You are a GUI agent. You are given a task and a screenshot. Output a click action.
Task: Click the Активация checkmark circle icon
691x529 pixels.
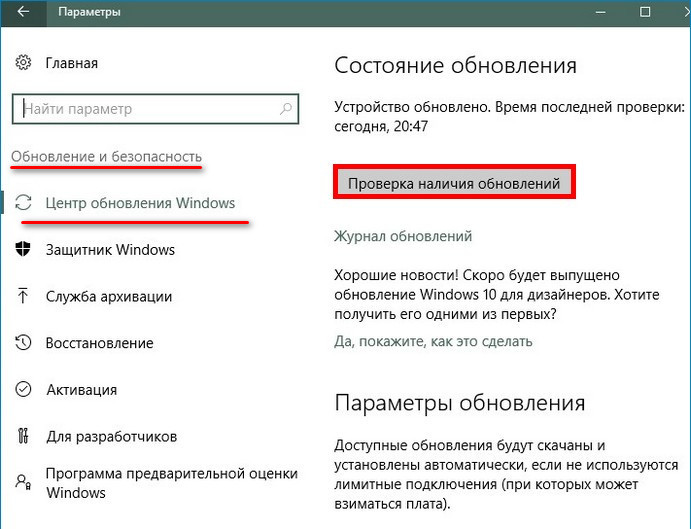pos(23,389)
